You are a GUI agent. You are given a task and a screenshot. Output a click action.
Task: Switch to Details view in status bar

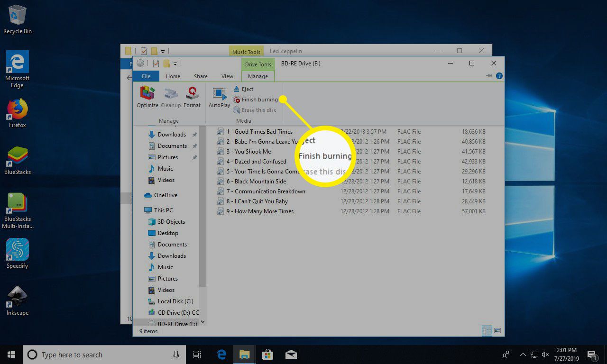click(x=487, y=331)
